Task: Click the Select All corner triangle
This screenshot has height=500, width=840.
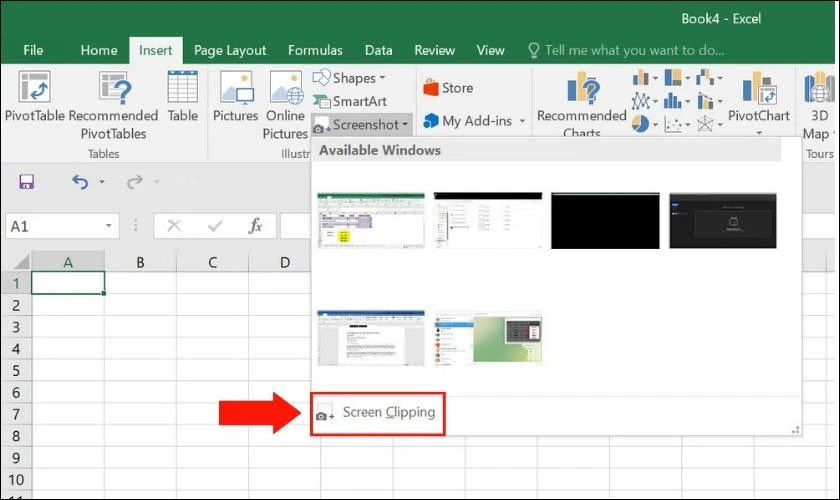Action: coord(21,262)
